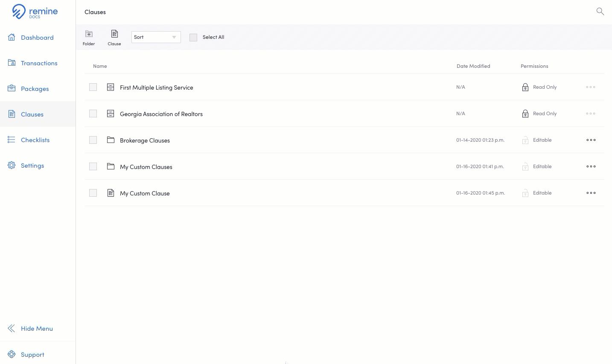Click the Remine Docs logo
Image resolution: width=612 pixels, height=364 pixels.
click(x=35, y=12)
